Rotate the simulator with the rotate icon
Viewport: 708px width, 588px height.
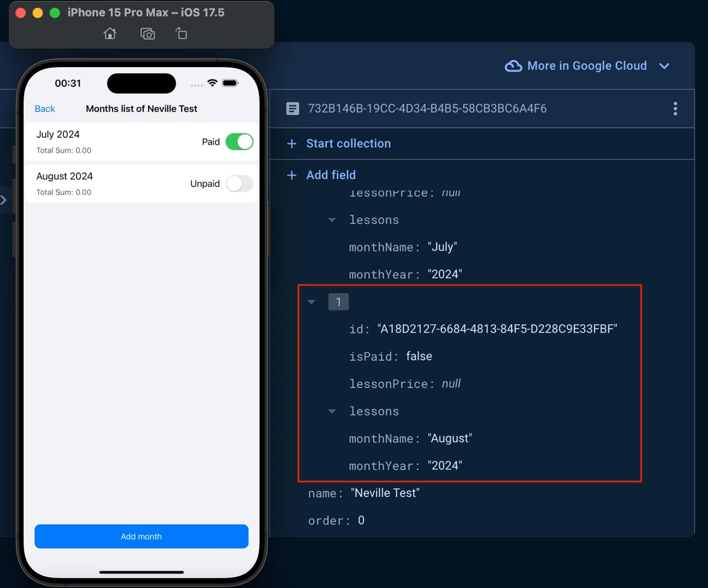coord(181,34)
